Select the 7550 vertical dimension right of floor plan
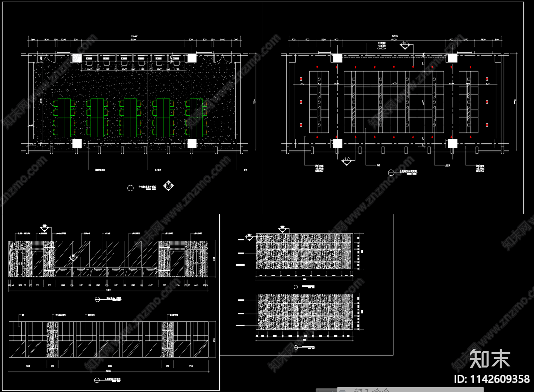The width and height of the screenshot is (534, 392). [x=255, y=101]
